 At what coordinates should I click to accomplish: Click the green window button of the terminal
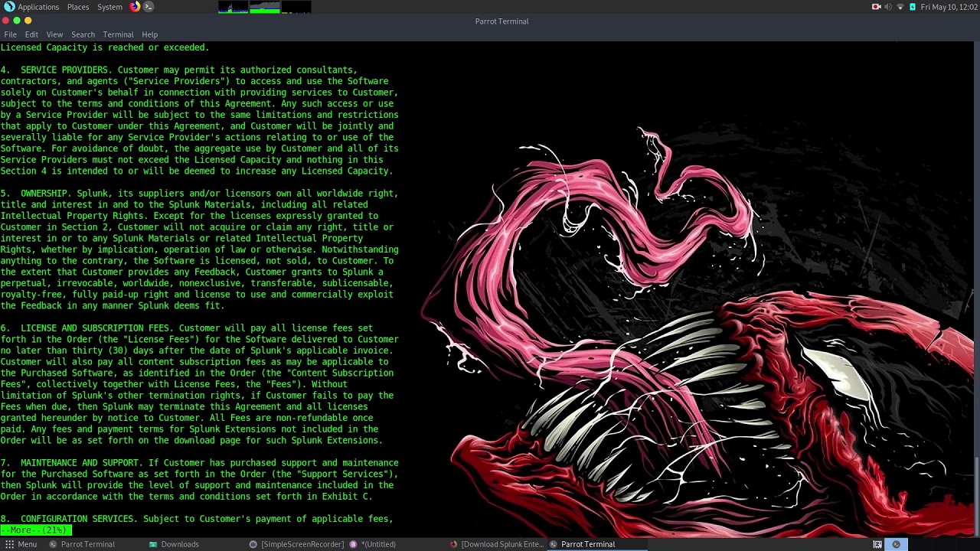pyautogui.click(x=17, y=21)
